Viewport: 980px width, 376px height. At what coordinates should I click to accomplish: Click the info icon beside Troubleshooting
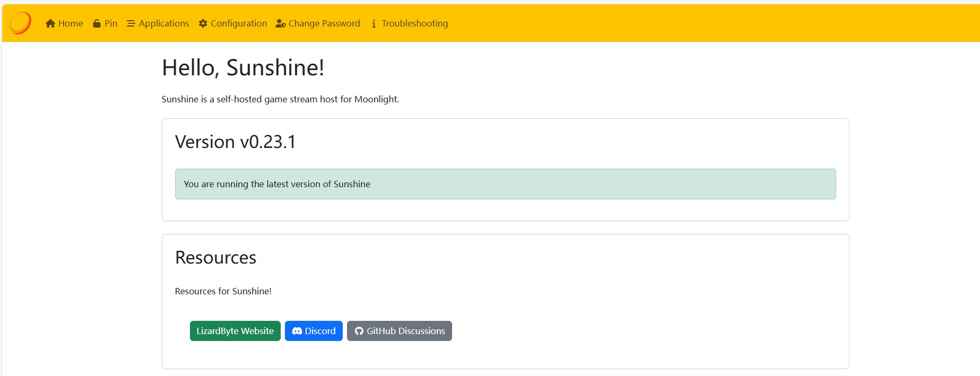point(374,23)
